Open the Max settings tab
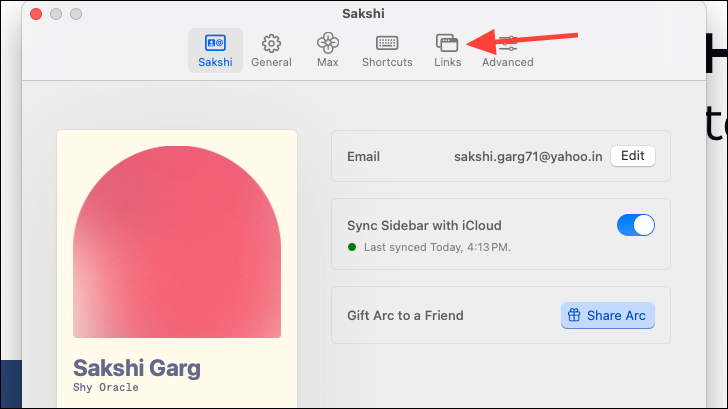 328,51
